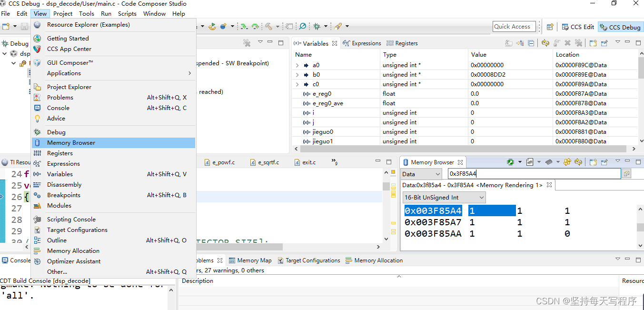The width and height of the screenshot is (644, 310).
Task: Close the Variables tab
Action: pos(335,43)
